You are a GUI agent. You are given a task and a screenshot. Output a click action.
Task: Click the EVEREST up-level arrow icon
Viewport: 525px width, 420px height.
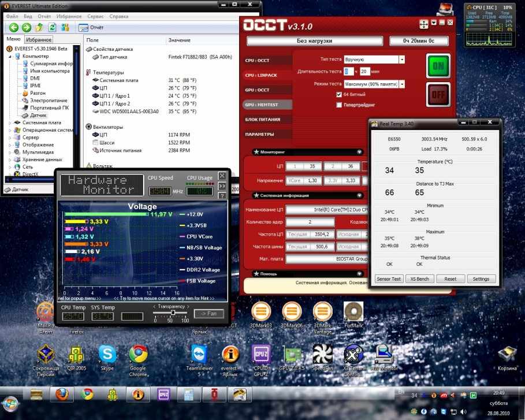(39, 28)
